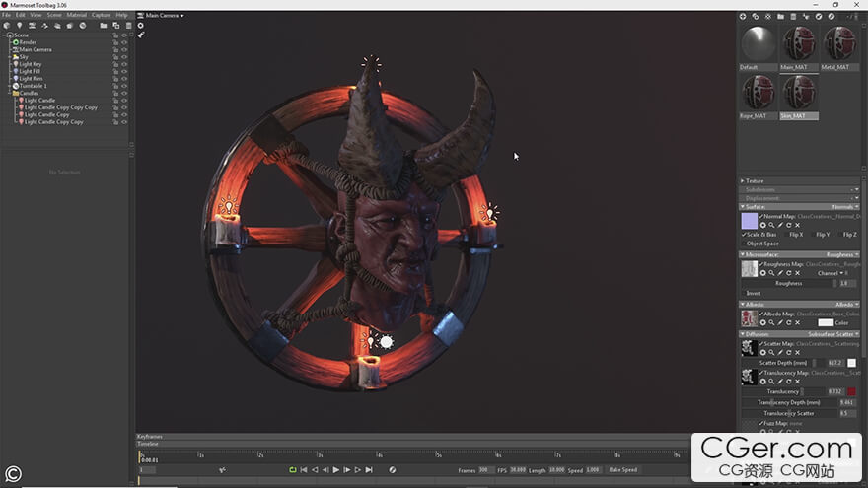Screen dimensions: 868x488
Task: Reload the Normal Map texture
Action: click(789, 225)
